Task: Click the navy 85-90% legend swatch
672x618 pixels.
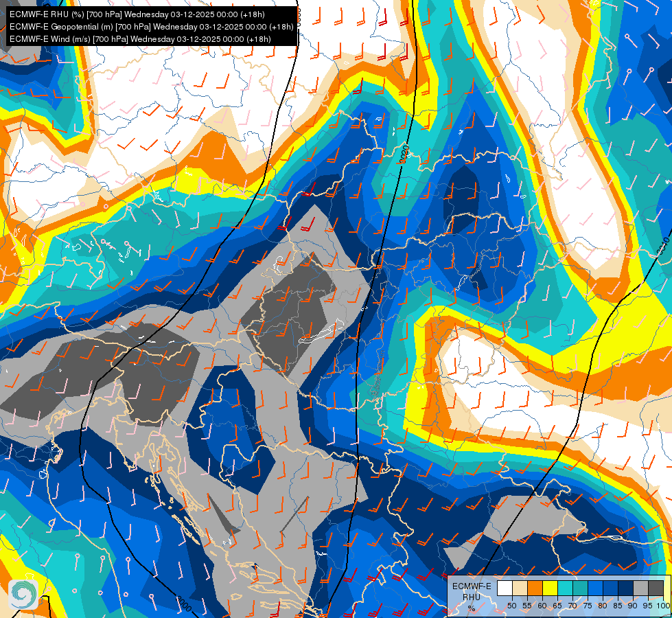Action: [626, 588]
